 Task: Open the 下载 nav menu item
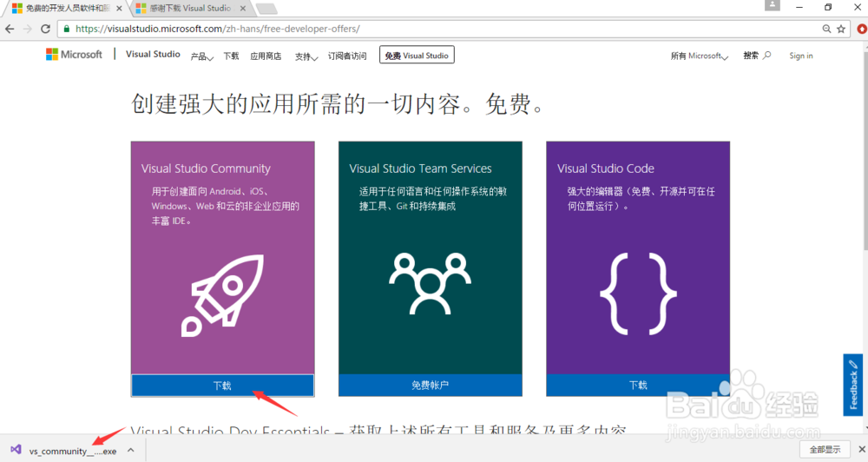pos(231,56)
